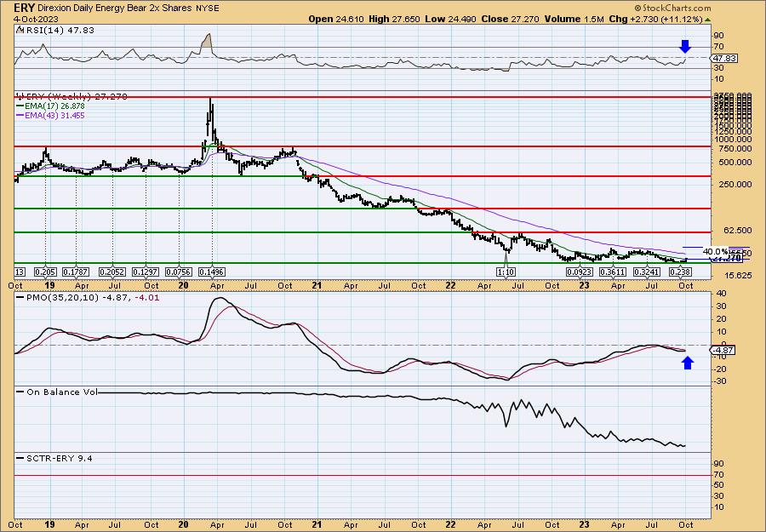This screenshot has width=766, height=532.
Task: Click the Direxion Daily Energy Bear 2x Shares title
Action: coord(113,9)
